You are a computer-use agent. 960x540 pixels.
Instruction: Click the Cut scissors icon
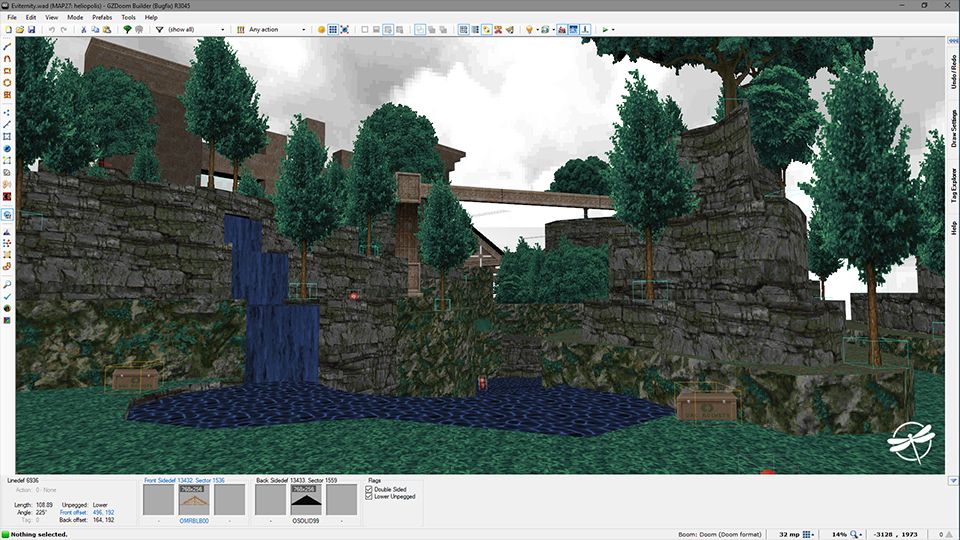[83, 30]
